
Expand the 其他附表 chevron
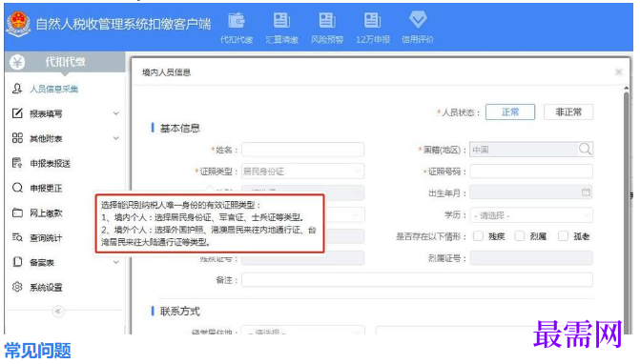(116, 138)
